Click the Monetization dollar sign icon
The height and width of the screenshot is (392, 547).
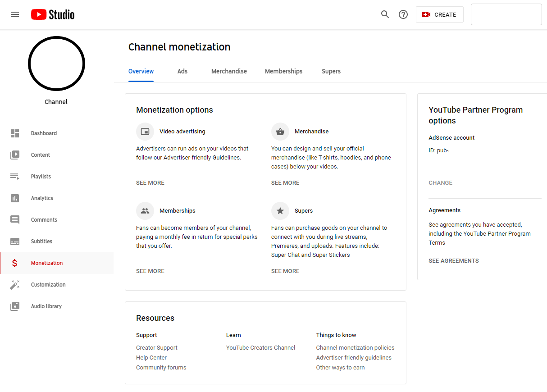[15, 263]
